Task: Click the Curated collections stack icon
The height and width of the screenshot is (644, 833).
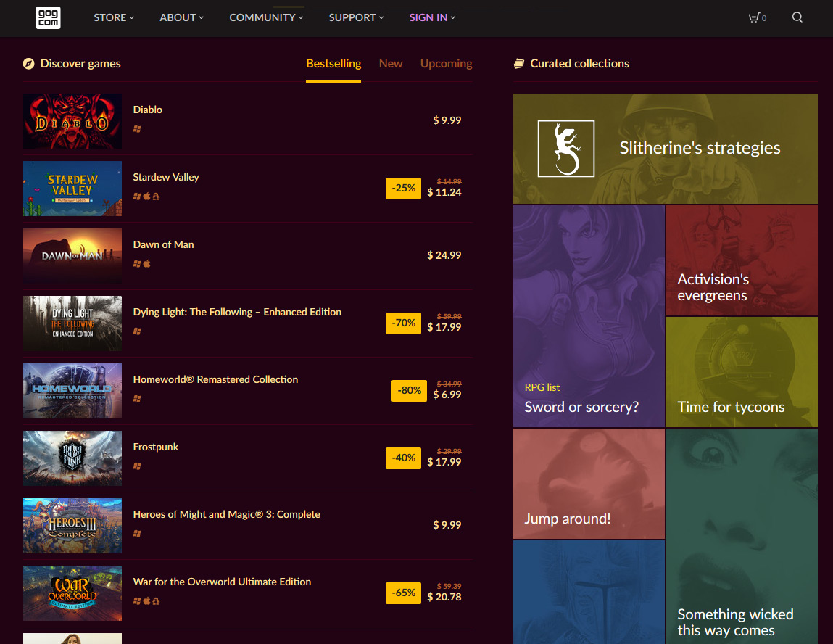Action: coord(519,64)
